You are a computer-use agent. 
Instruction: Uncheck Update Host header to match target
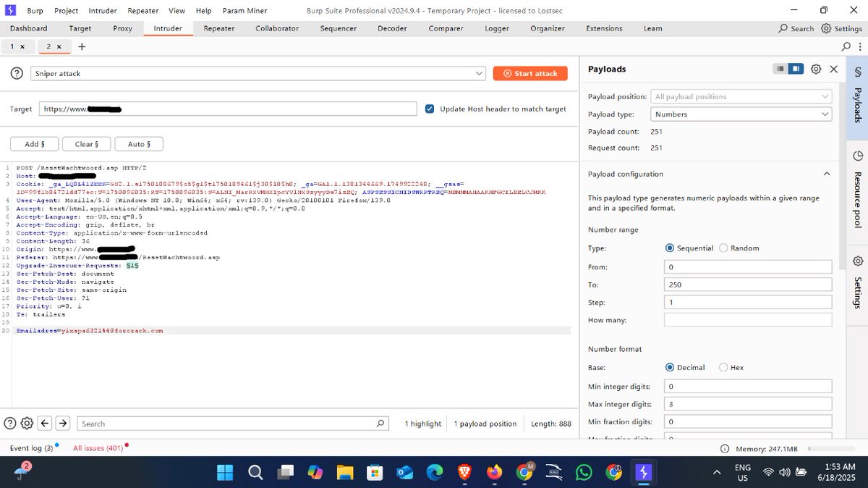click(430, 108)
